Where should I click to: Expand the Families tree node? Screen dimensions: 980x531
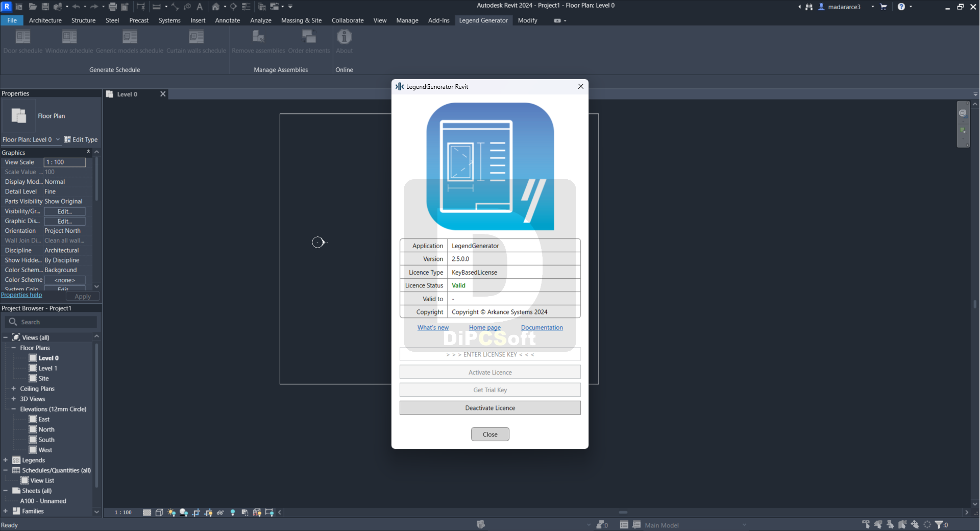(6, 511)
